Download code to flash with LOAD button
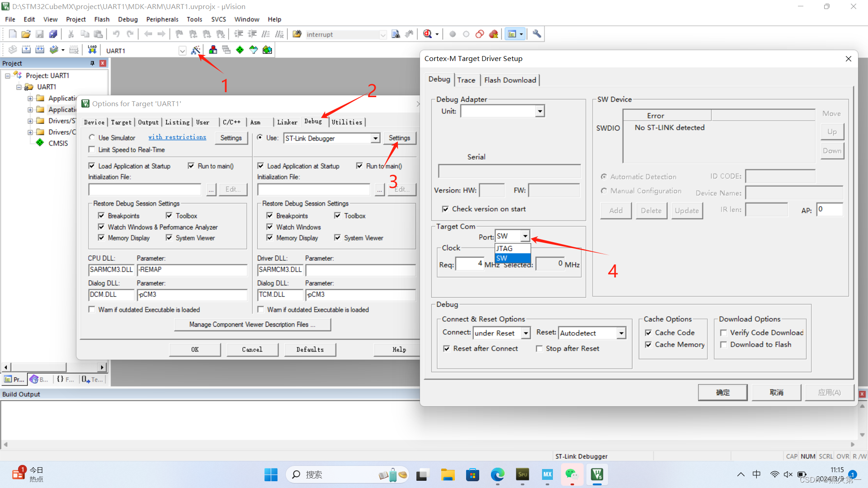Viewport: 868px width, 488px height. 92,50
